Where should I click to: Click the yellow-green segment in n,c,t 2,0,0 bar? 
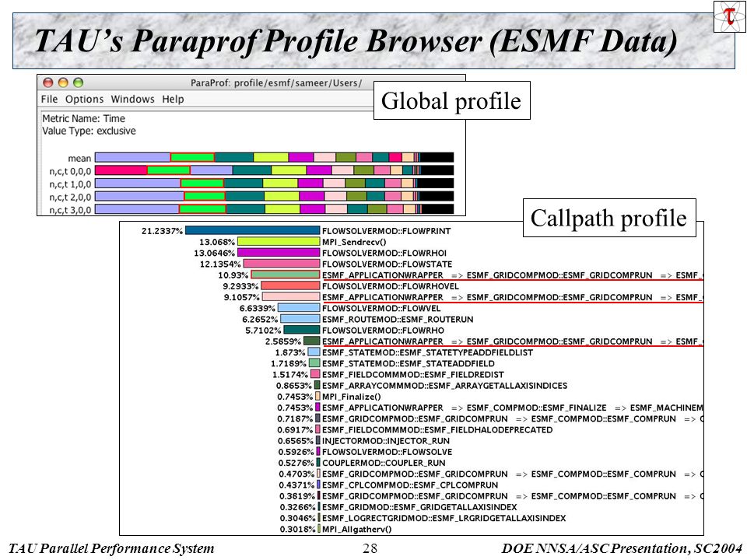click(282, 196)
